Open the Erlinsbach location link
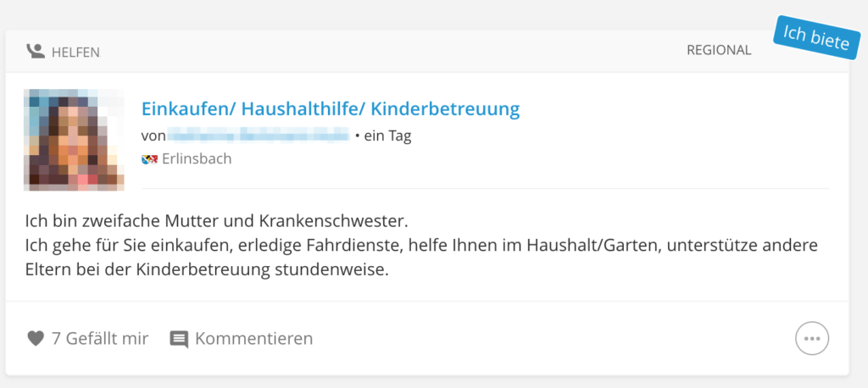Image resolution: width=868 pixels, height=388 pixels. click(197, 159)
